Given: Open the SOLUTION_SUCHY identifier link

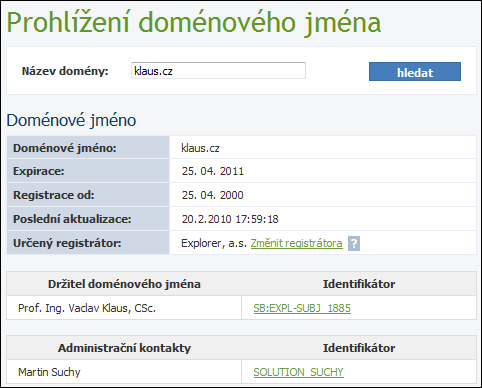Looking at the screenshot, I should tap(298, 372).
